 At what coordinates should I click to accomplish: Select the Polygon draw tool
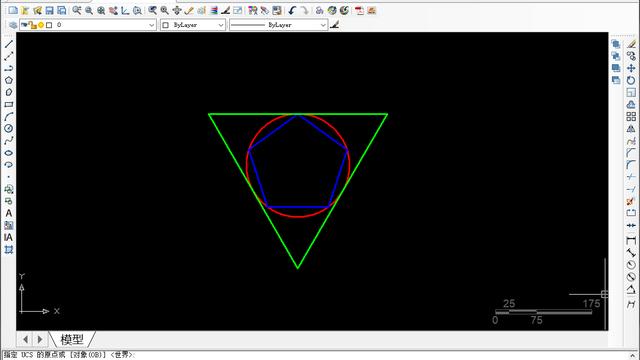click(9, 80)
